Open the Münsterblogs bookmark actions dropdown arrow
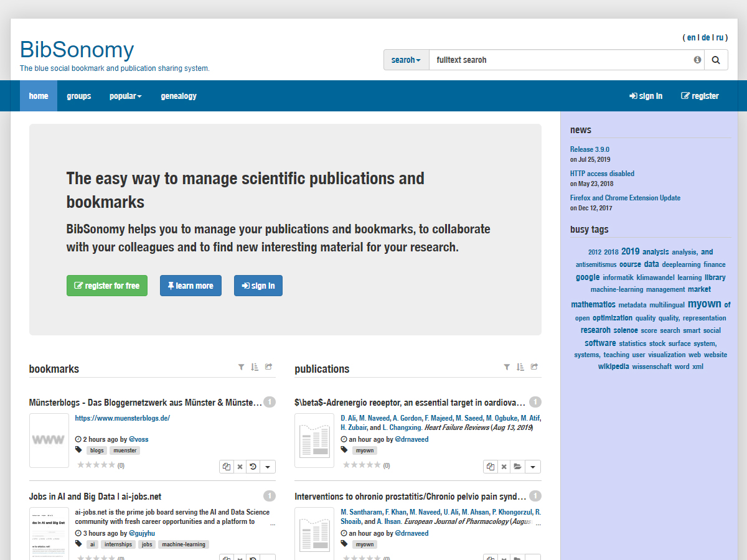The width and height of the screenshot is (747, 560). pyautogui.click(x=268, y=467)
